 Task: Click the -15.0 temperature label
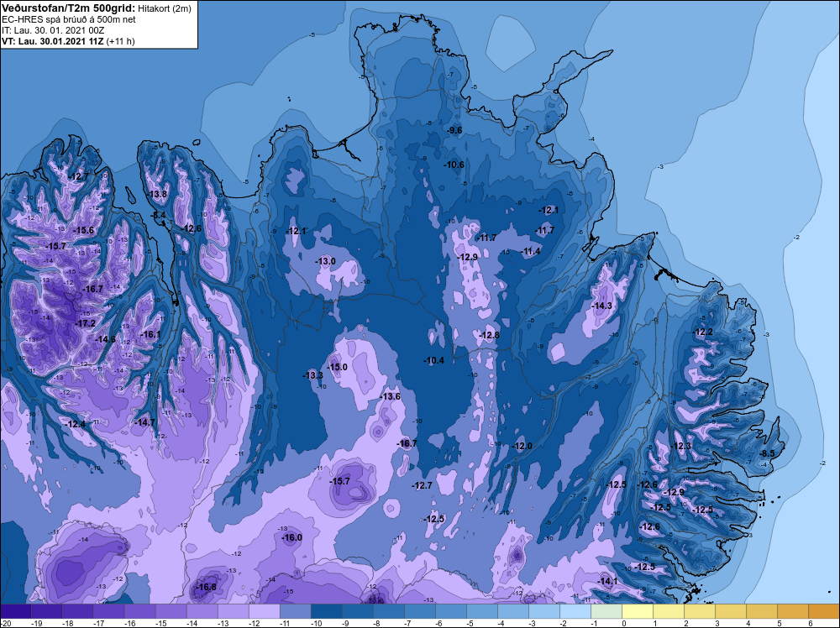[338, 367]
